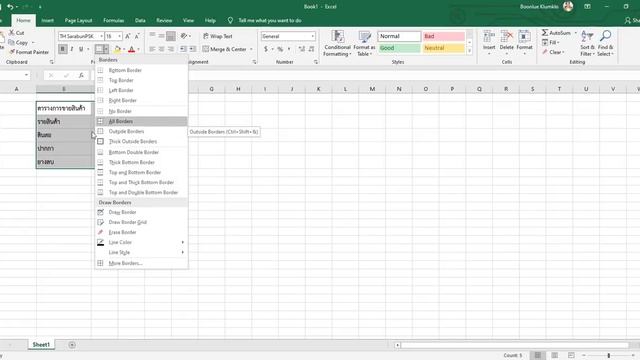The height and width of the screenshot is (360, 640).
Task: Click the Copy command
Action: (18, 42)
